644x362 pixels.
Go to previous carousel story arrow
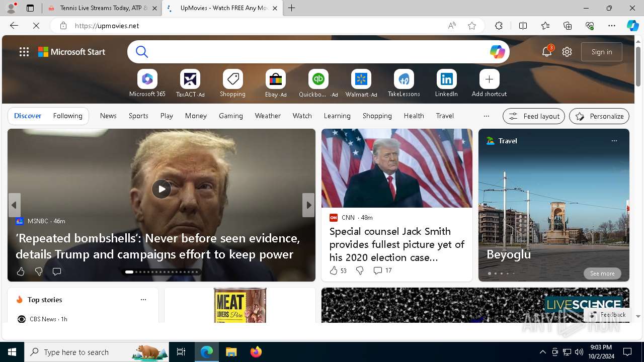tap(14, 205)
